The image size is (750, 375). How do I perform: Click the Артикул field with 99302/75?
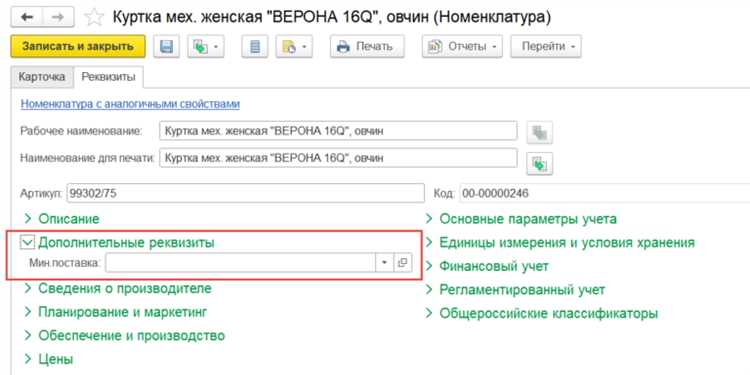(245, 193)
